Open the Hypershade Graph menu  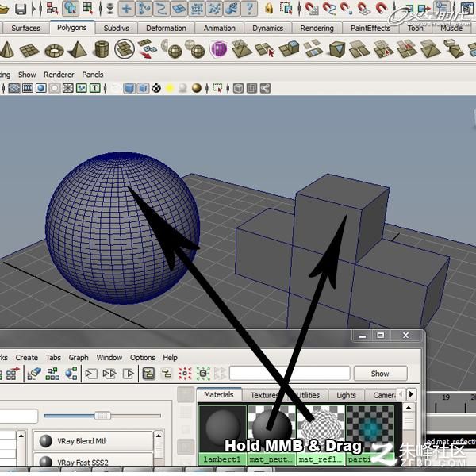tap(79, 357)
